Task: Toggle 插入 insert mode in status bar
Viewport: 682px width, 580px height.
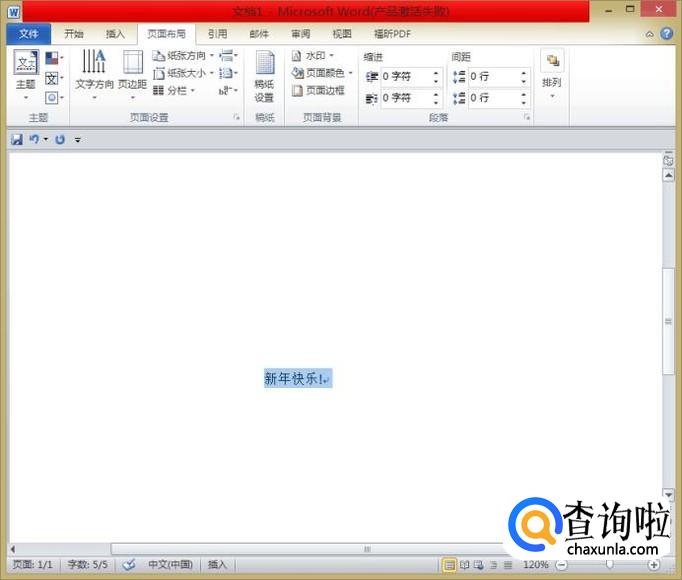Action: 217,565
